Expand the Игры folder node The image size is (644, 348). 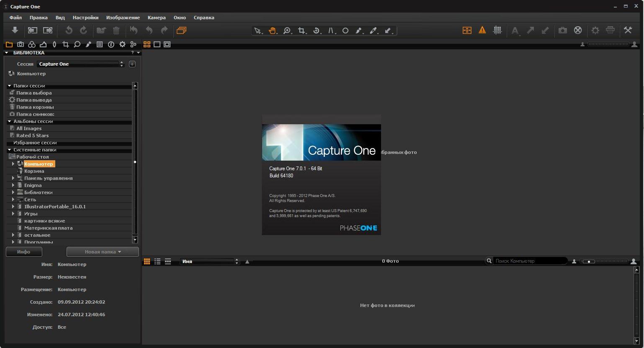point(13,214)
